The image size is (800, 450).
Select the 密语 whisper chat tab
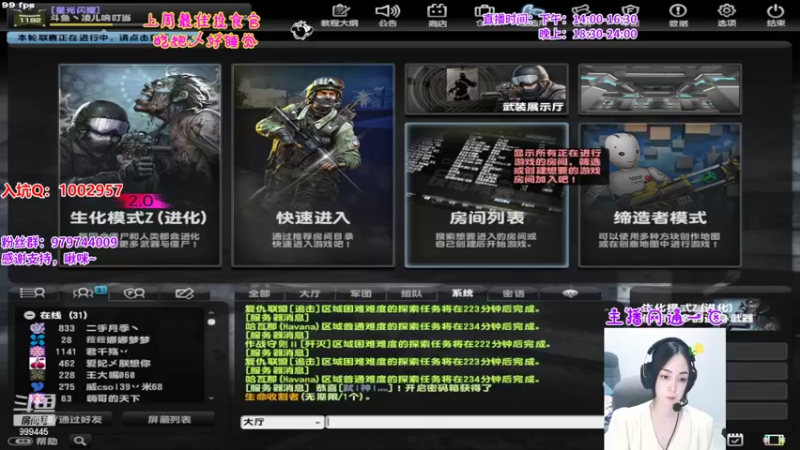click(513, 293)
